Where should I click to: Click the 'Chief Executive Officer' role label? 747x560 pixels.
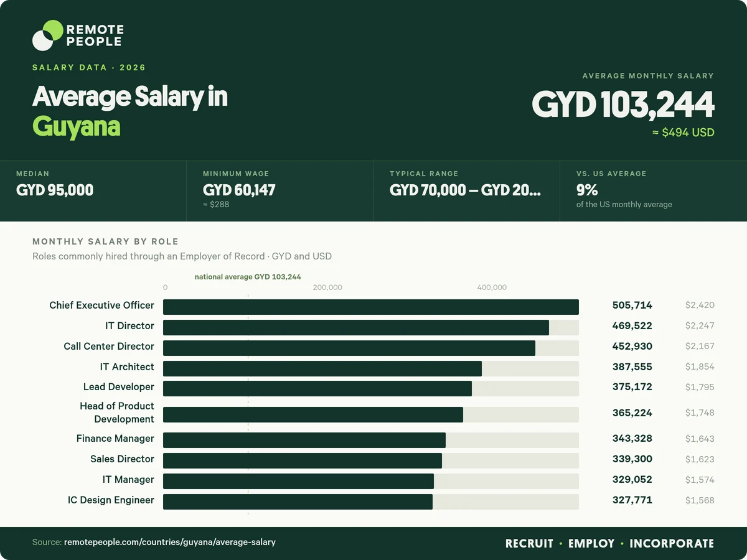tap(101, 306)
